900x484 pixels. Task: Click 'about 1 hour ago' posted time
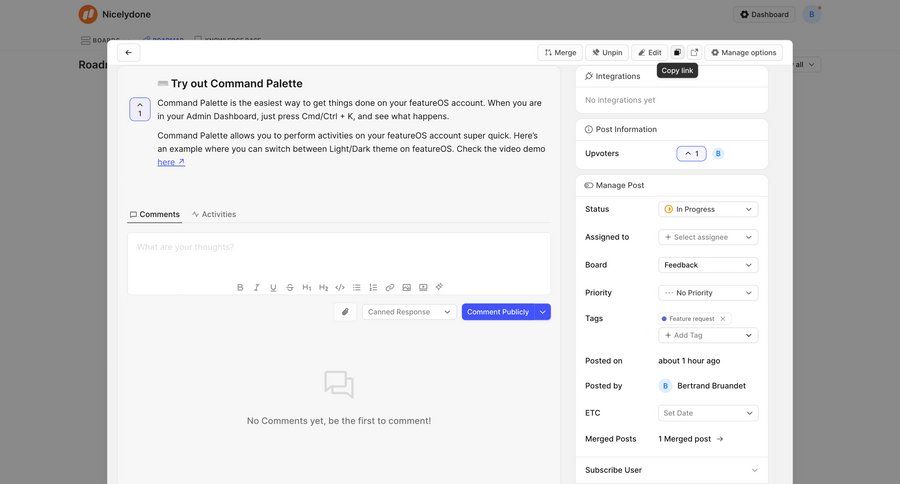click(x=689, y=361)
